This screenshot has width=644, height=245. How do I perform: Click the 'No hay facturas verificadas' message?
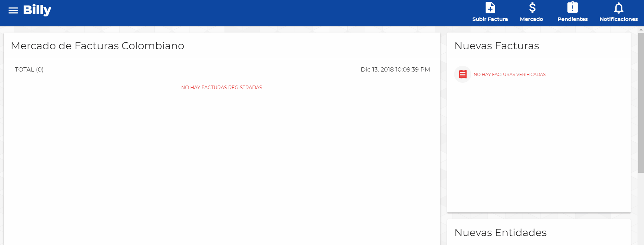point(510,75)
